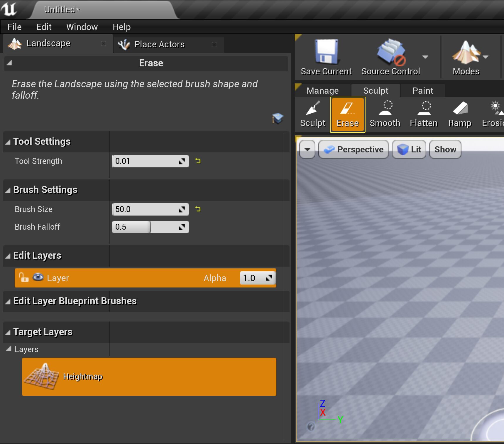
Task: Open the tutorial graduation cap icon
Action: pyautogui.click(x=278, y=118)
